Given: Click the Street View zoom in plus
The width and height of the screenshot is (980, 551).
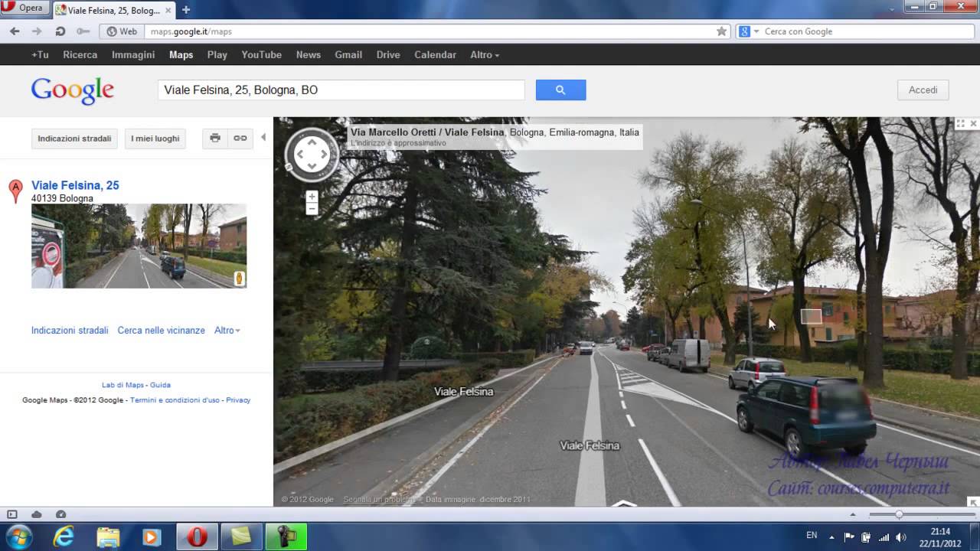Looking at the screenshot, I should point(312,197).
